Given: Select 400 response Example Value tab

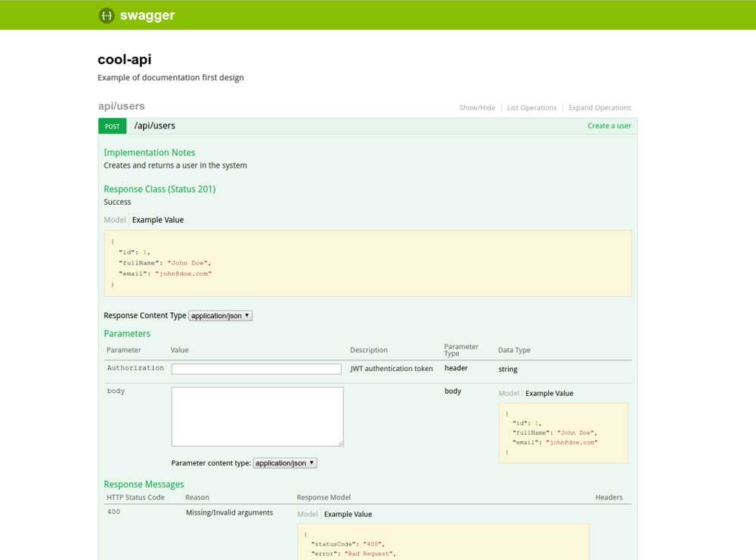Looking at the screenshot, I should pos(348,514).
